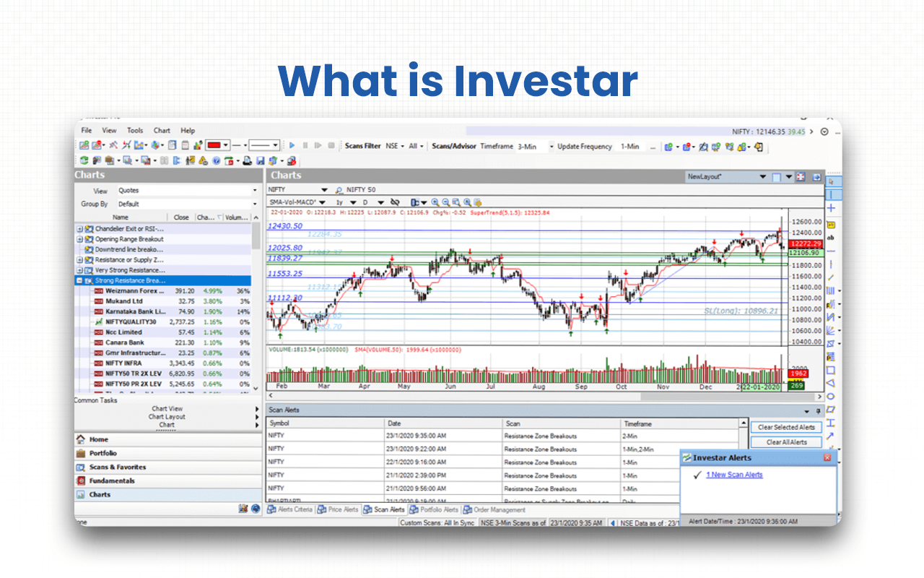Zoom out on the chart

445,202
